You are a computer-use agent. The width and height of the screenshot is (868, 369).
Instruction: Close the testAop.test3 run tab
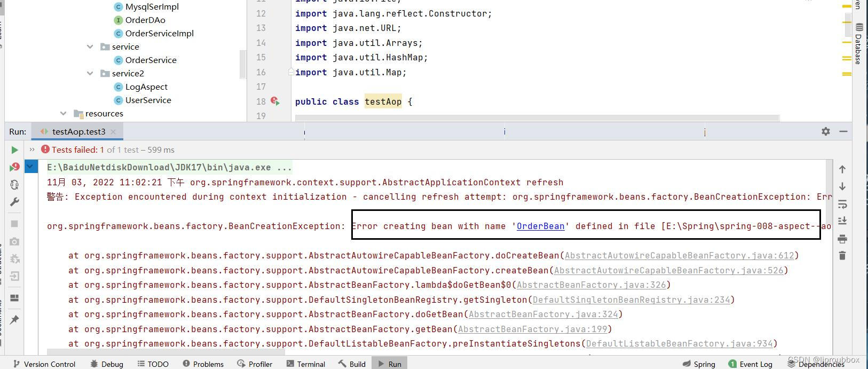pos(114,131)
